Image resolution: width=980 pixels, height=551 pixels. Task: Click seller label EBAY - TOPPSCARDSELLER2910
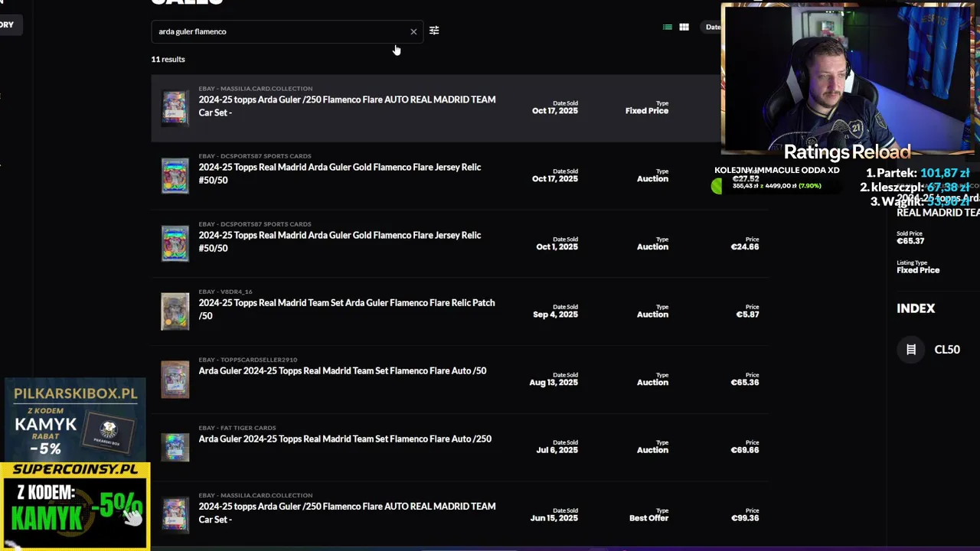point(247,360)
